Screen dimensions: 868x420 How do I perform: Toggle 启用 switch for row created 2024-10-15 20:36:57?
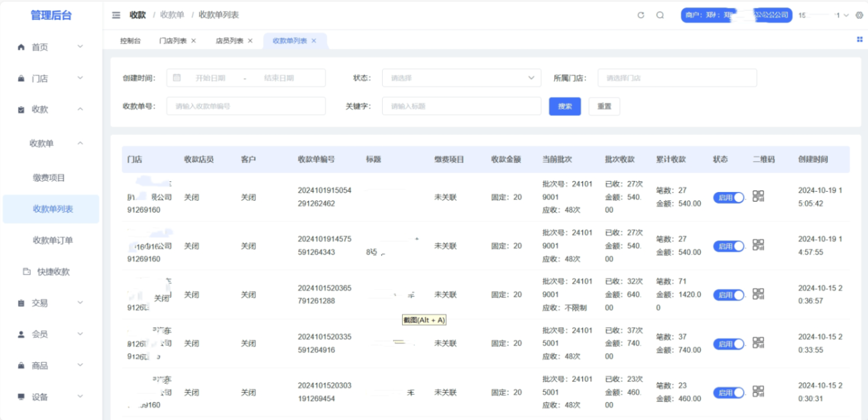click(728, 295)
